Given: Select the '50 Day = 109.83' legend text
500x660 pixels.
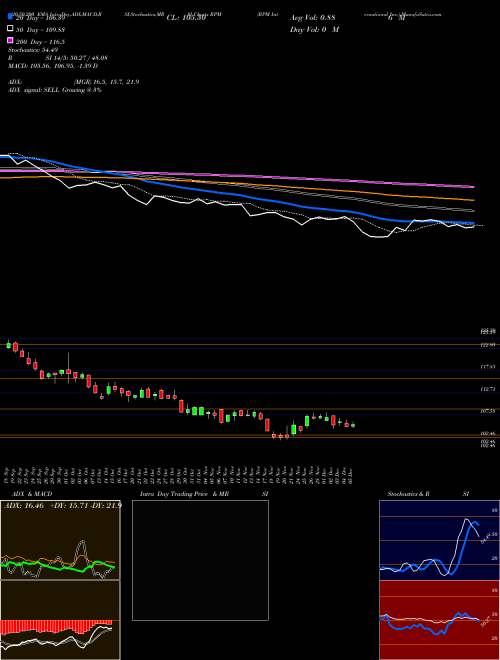Looking at the screenshot, I should pos(41,30).
